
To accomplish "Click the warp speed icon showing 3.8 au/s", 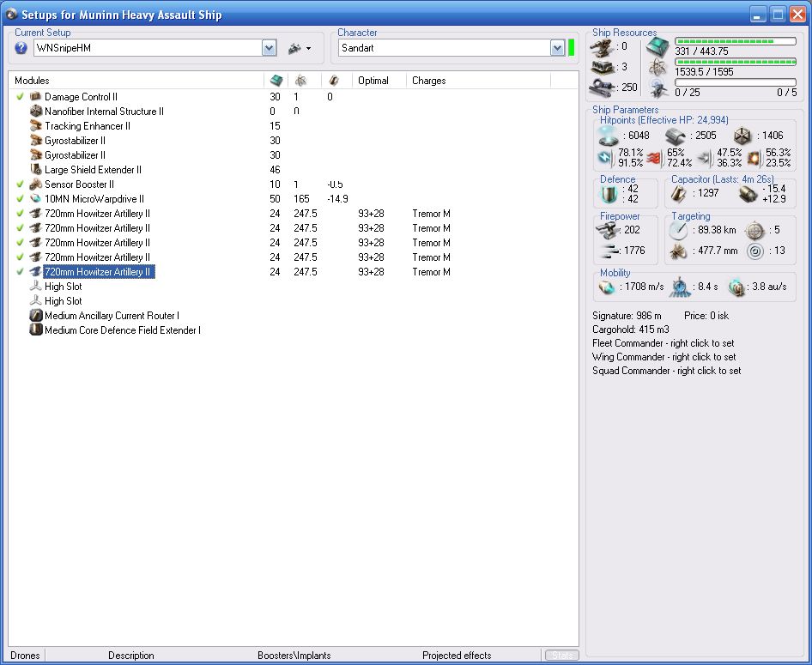I will pos(736,287).
